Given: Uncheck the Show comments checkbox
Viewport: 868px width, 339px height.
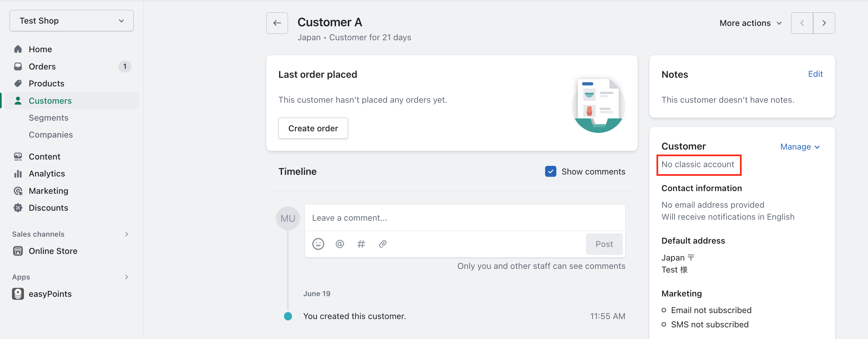Looking at the screenshot, I should 550,171.
